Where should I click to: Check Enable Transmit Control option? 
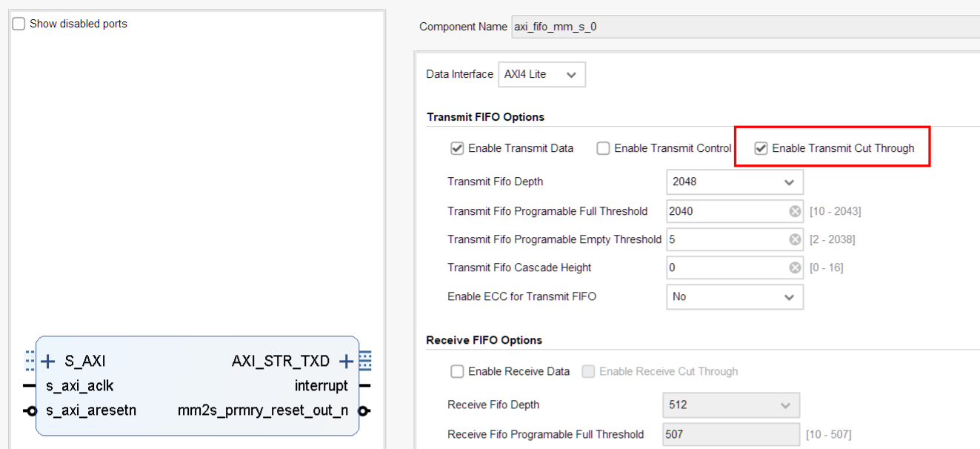[603, 148]
